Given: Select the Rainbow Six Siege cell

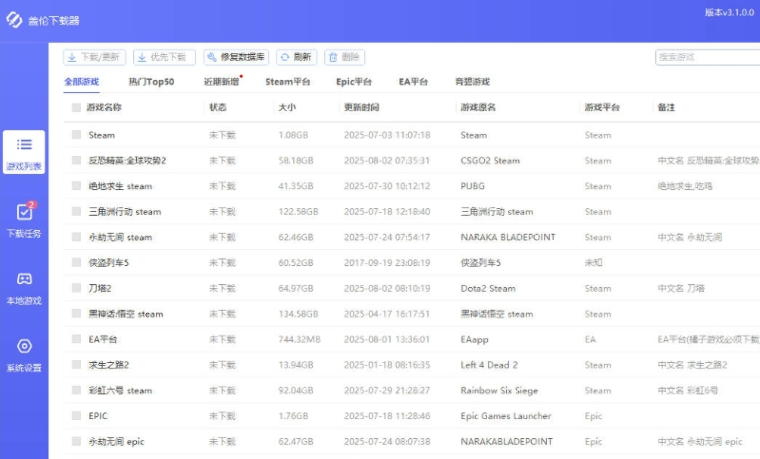Looking at the screenshot, I should [499, 391].
